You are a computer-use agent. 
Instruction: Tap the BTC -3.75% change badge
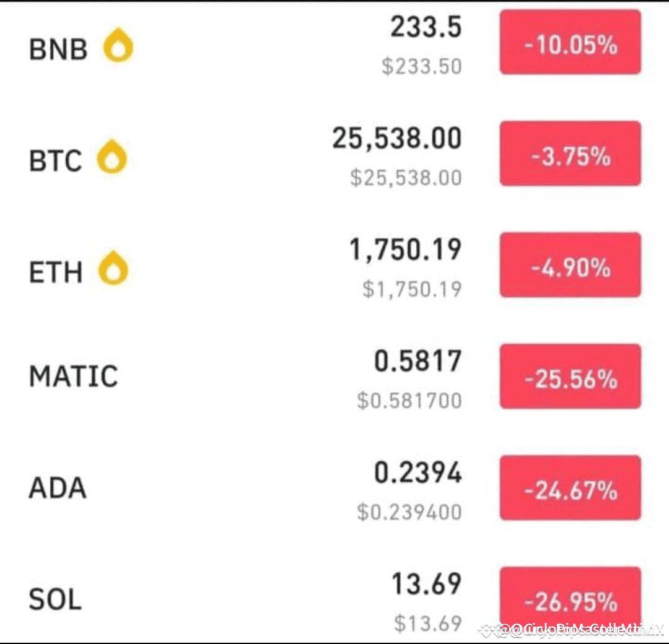571,154
